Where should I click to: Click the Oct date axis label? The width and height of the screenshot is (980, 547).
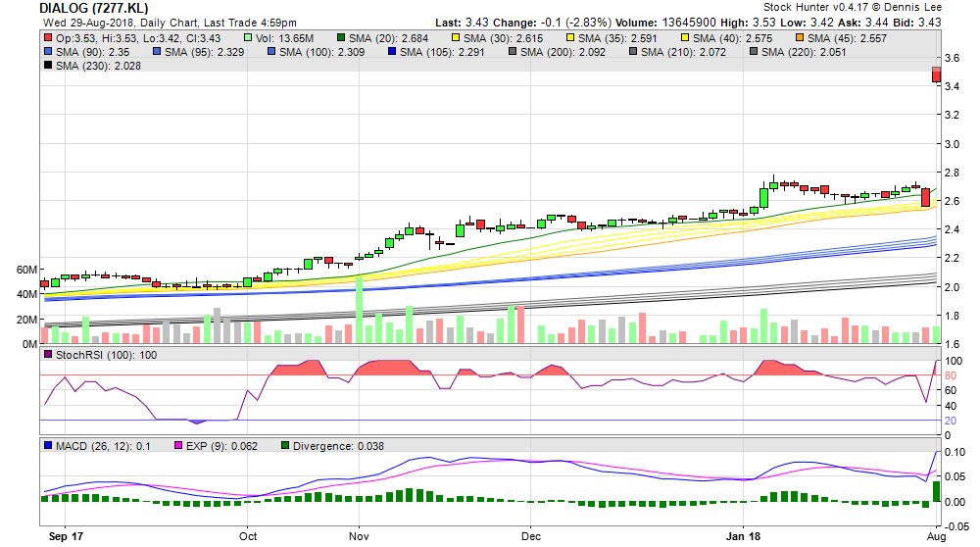[x=248, y=536]
